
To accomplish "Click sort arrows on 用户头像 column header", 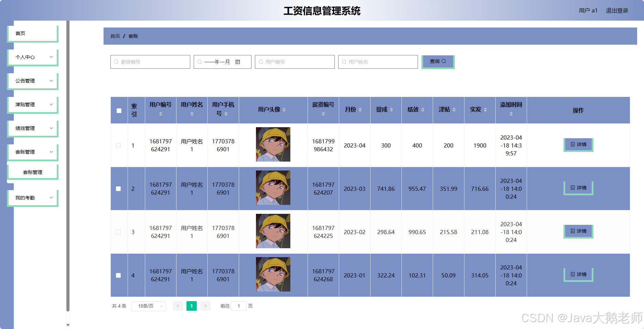I will pos(284,110).
